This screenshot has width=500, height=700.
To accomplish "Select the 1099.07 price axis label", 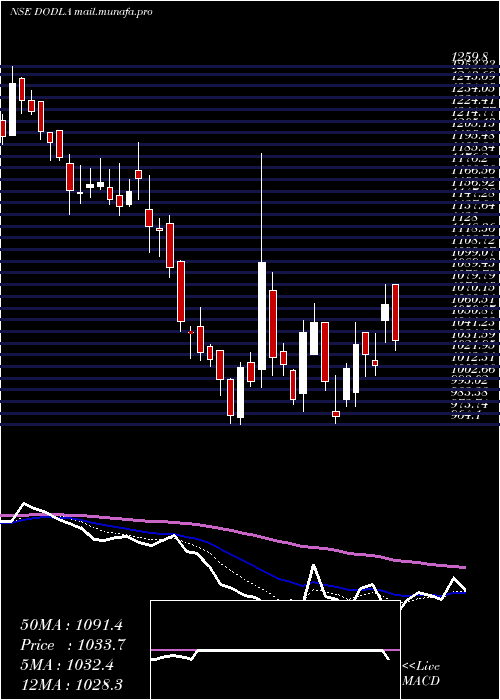I will 473,253.
